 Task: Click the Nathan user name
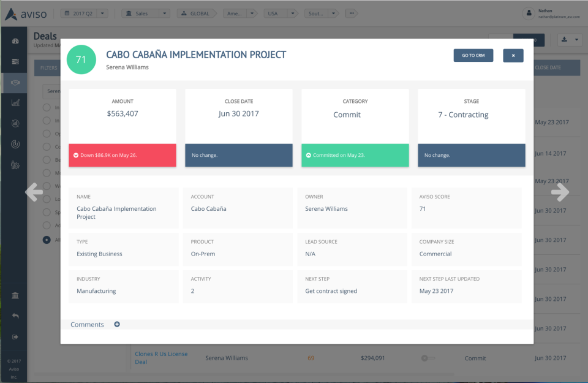(545, 11)
